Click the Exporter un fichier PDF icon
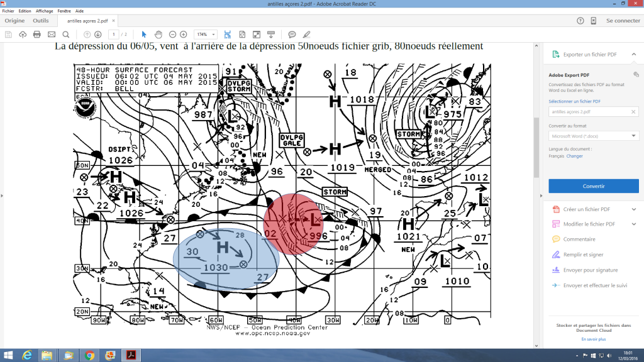This screenshot has height=362, width=644. (x=556, y=54)
